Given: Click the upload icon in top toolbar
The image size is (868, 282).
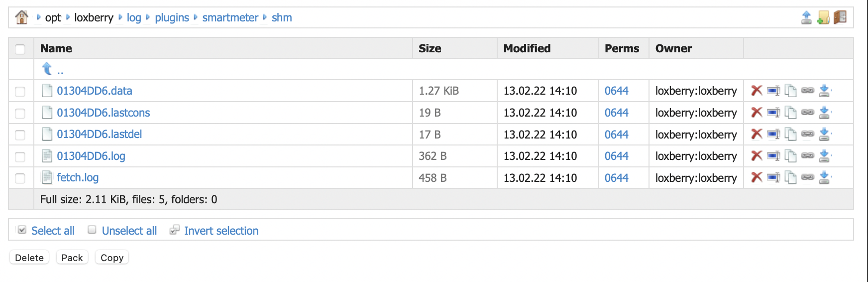Looking at the screenshot, I should tap(806, 18).
